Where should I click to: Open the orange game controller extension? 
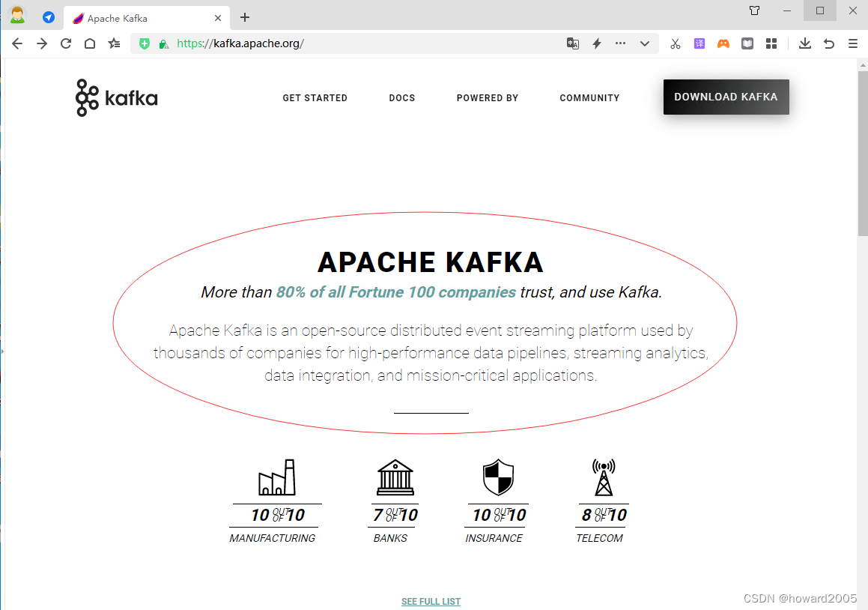(x=723, y=43)
